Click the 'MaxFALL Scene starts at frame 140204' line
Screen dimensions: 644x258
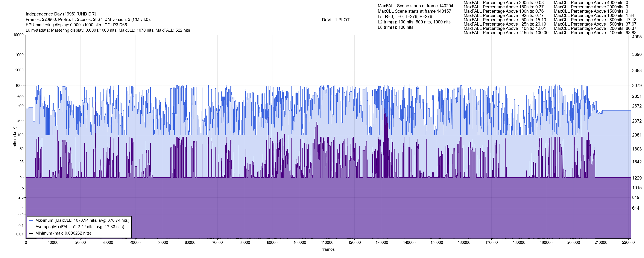[x=415, y=6]
